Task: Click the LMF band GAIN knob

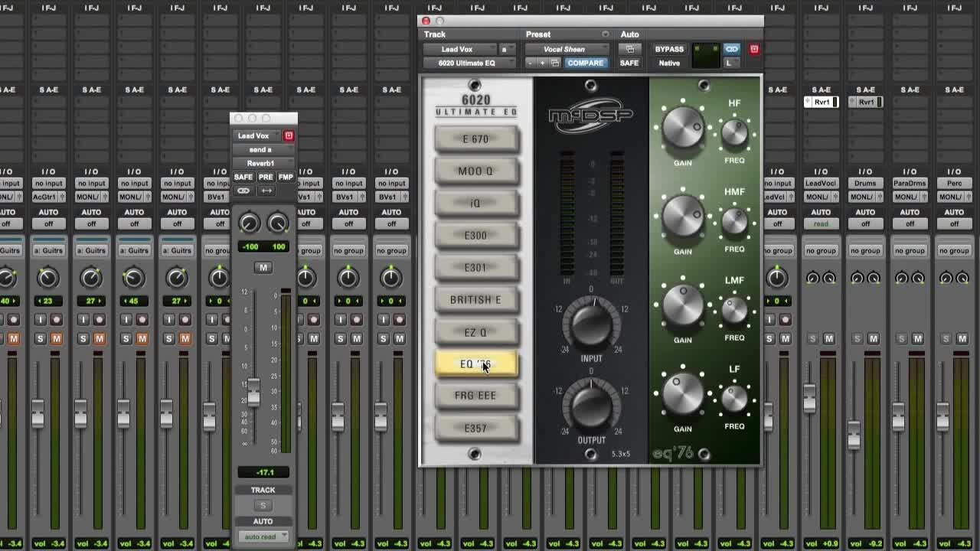Action: [x=682, y=306]
